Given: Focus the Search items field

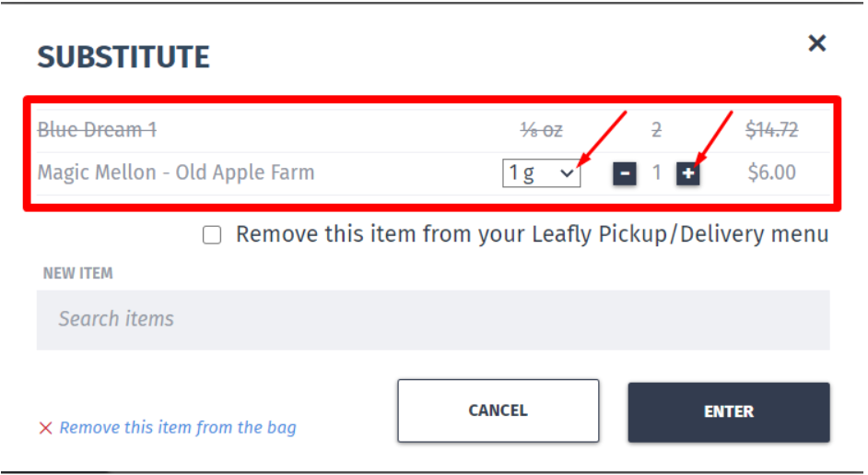Looking at the screenshot, I should 433,320.
